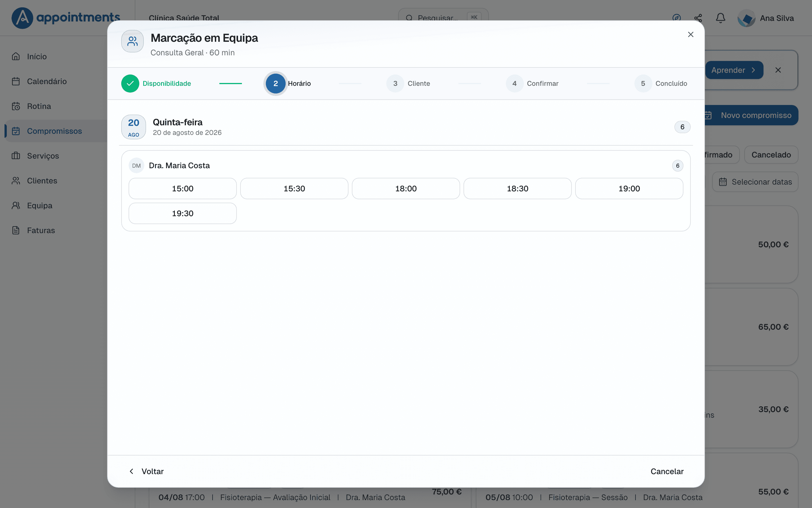This screenshot has height=508, width=812.
Task: Click the Clientes people icon
Action: pos(16,181)
